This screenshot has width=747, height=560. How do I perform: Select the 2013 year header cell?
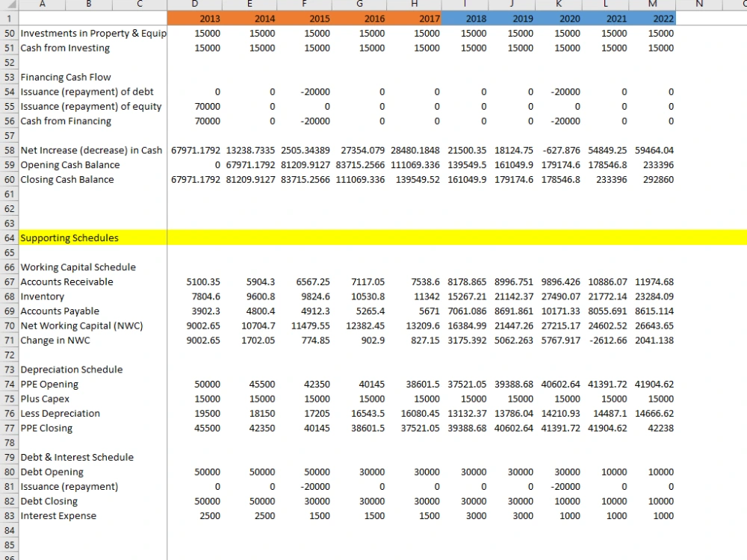tap(194, 19)
